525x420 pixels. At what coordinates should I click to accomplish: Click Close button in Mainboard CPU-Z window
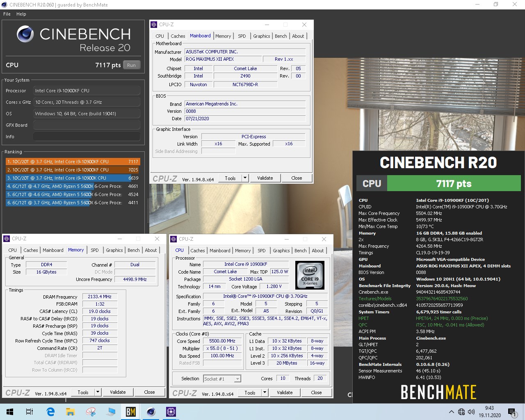pos(297,178)
